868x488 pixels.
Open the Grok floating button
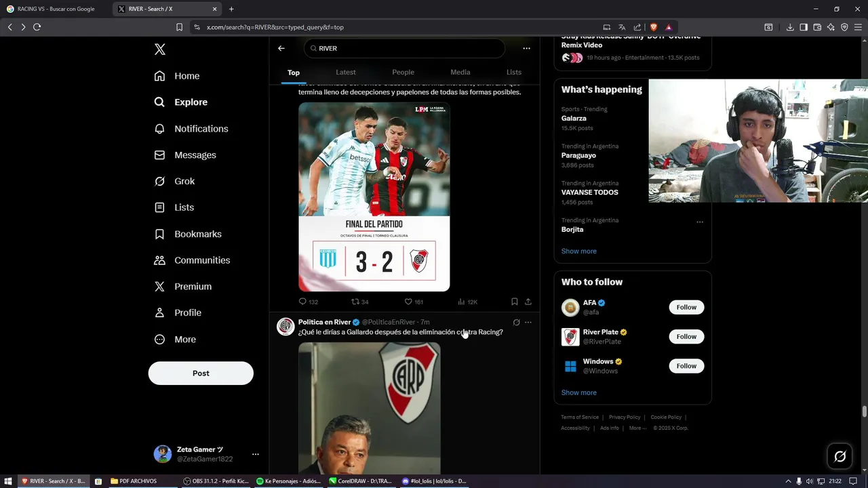[x=840, y=457]
